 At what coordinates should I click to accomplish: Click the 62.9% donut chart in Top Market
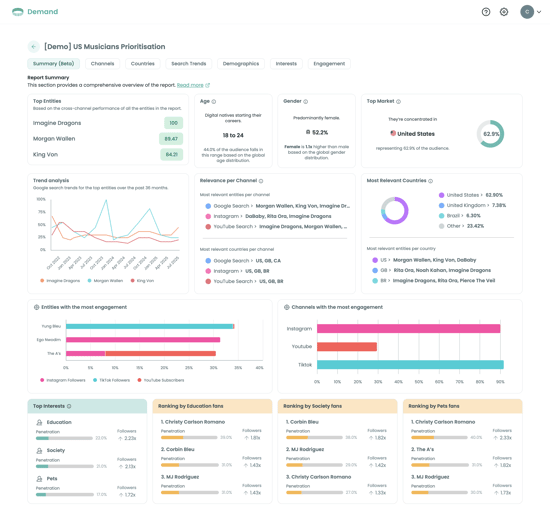tap(490, 134)
